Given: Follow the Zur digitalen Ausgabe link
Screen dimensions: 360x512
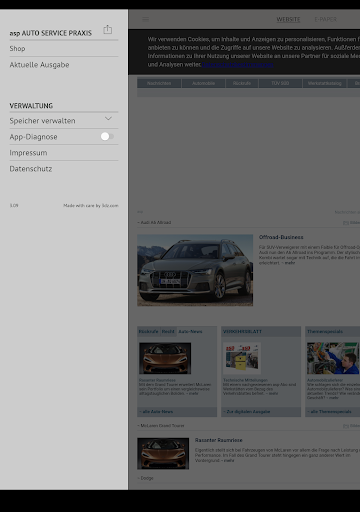Looking at the screenshot, I should [247, 412].
